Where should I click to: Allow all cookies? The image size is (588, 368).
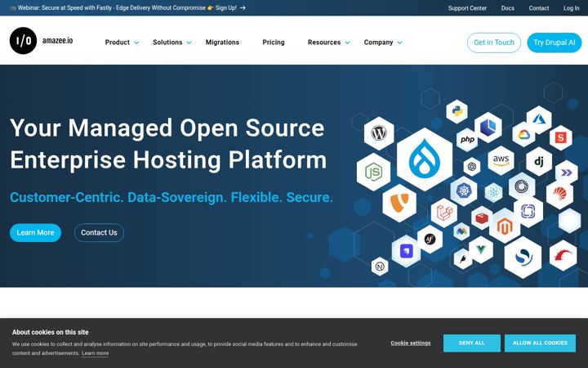(540, 343)
